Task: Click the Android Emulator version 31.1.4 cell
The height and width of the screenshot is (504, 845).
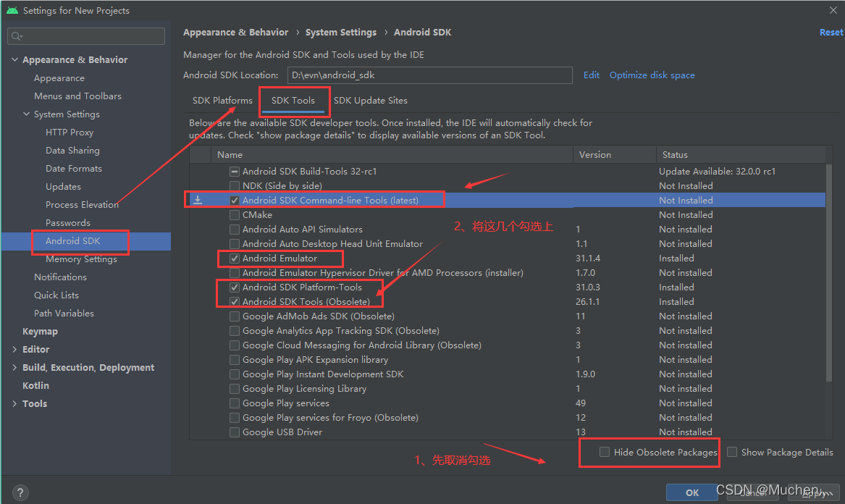Action: tap(588, 259)
